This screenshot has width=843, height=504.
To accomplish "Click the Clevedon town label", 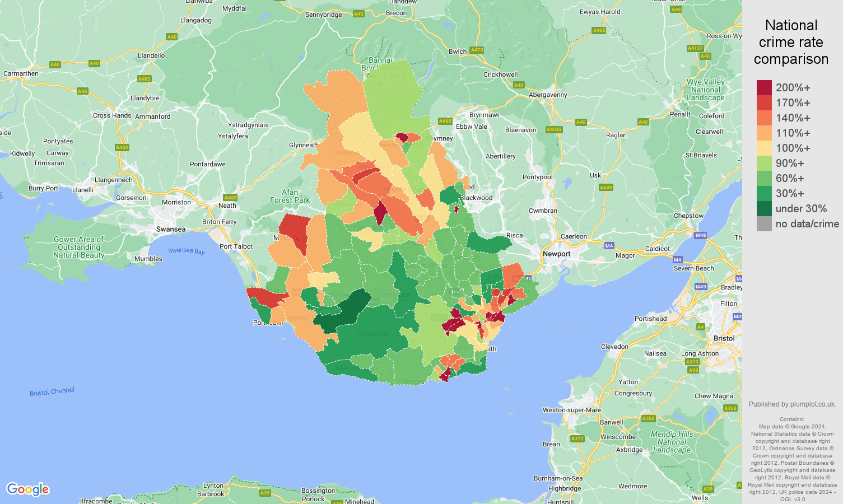I will [x=614, y=347].
